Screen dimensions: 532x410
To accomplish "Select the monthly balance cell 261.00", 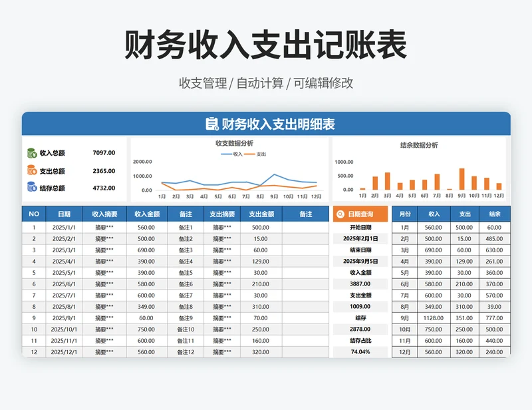I will 494,262.
